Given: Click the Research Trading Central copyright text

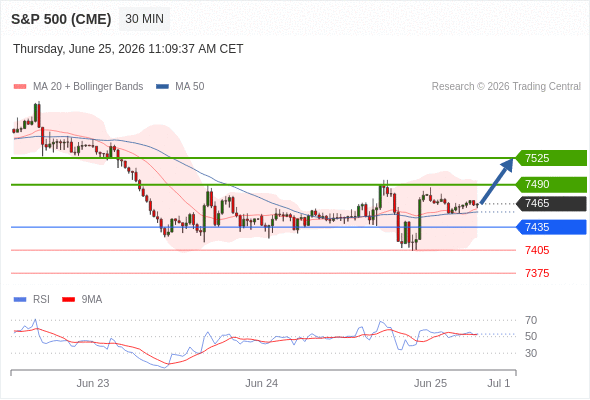Looking at the screenshot, I should click(x=506, y=87).
